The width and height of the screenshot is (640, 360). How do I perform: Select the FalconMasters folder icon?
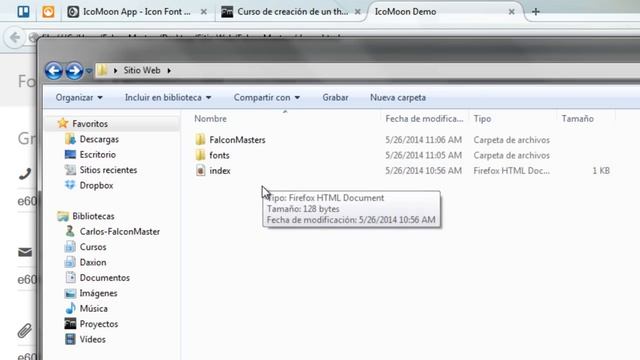[x=200, y=140]
